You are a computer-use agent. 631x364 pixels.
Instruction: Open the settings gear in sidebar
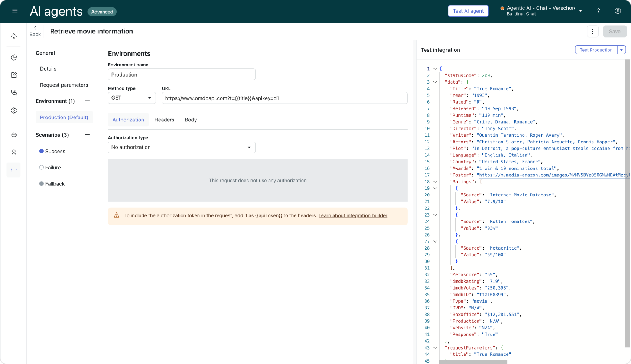pyautogui.click(x=14, y=111)
